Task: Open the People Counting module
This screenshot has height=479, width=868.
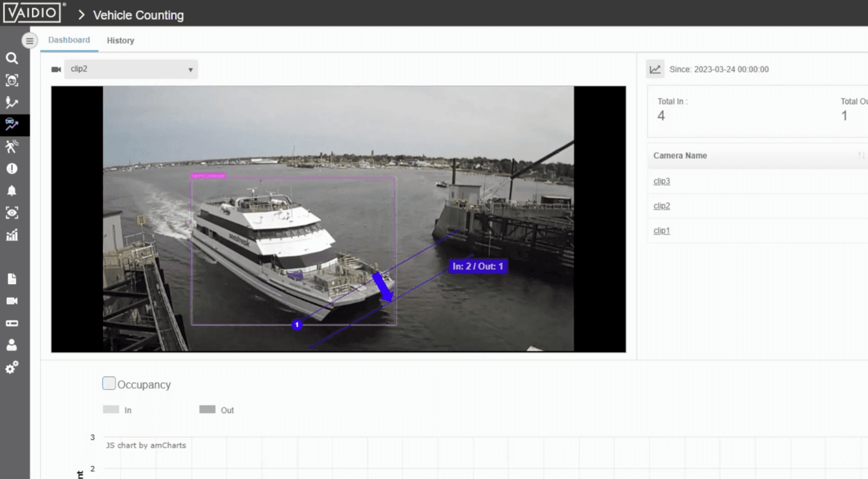Action: (x=11, y=102)
